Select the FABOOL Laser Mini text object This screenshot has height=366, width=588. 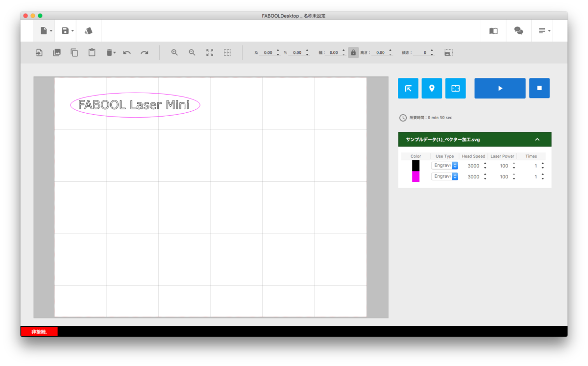point(134,105)
